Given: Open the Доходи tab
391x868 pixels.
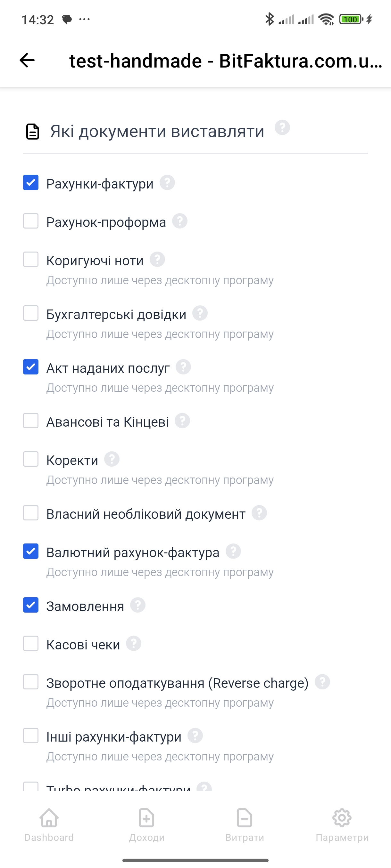Looking at the screenshot, I should coord(147,825).
